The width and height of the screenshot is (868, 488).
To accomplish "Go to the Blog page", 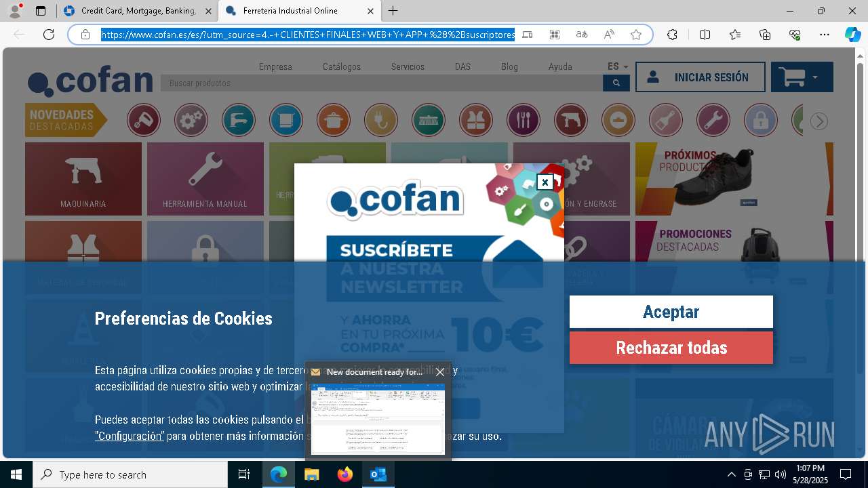I will click(x=509, y=66).
